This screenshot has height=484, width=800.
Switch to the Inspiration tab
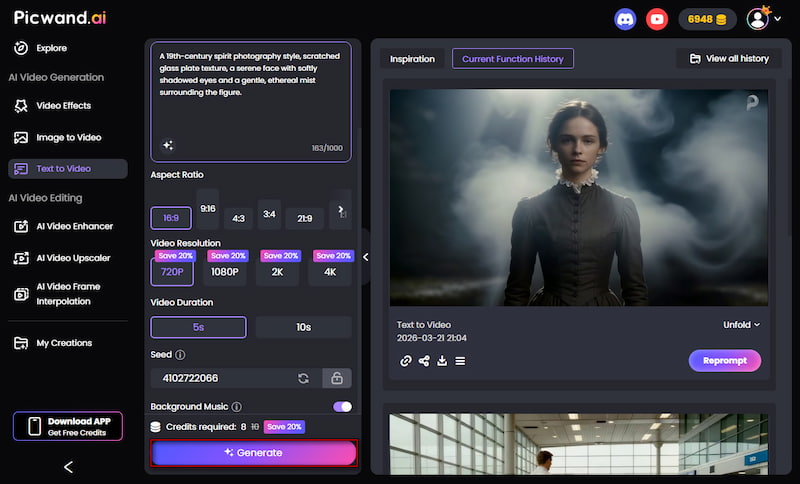pos(412,59)
